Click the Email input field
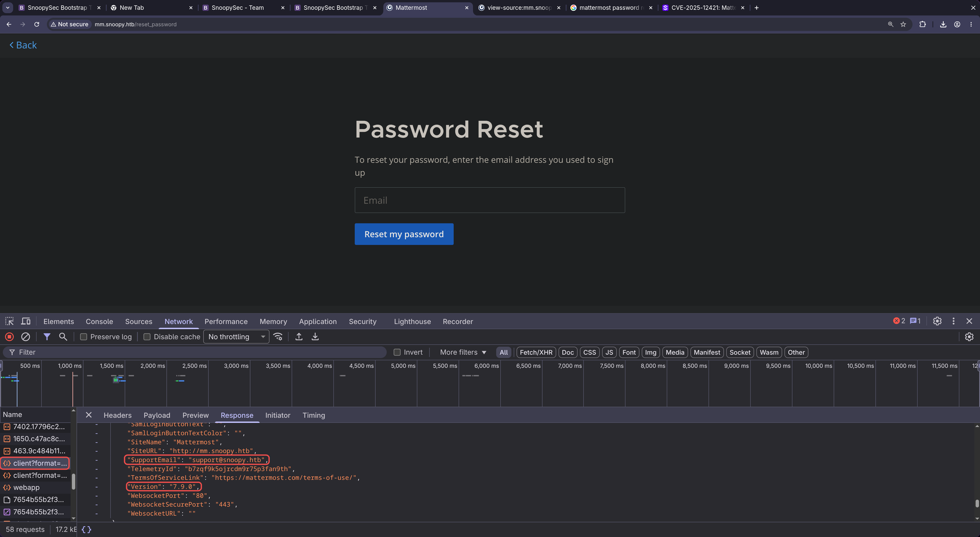This screenshot has width=980, height=537. pos(490,200)
